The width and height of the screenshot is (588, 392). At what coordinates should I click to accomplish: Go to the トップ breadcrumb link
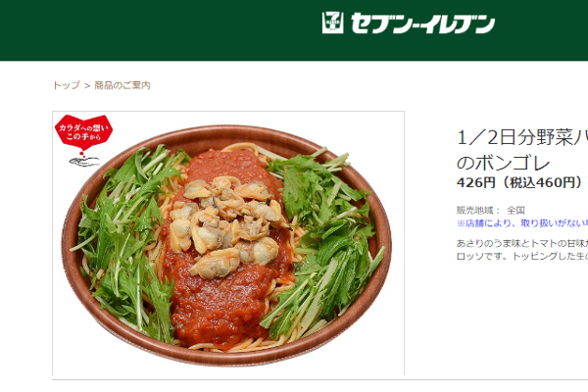click(67, 85)
